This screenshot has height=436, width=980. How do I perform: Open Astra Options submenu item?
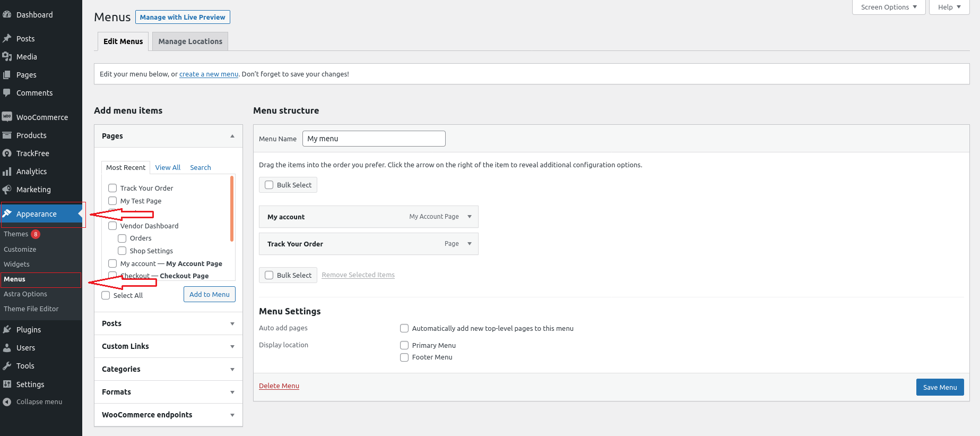pos(25,294)
